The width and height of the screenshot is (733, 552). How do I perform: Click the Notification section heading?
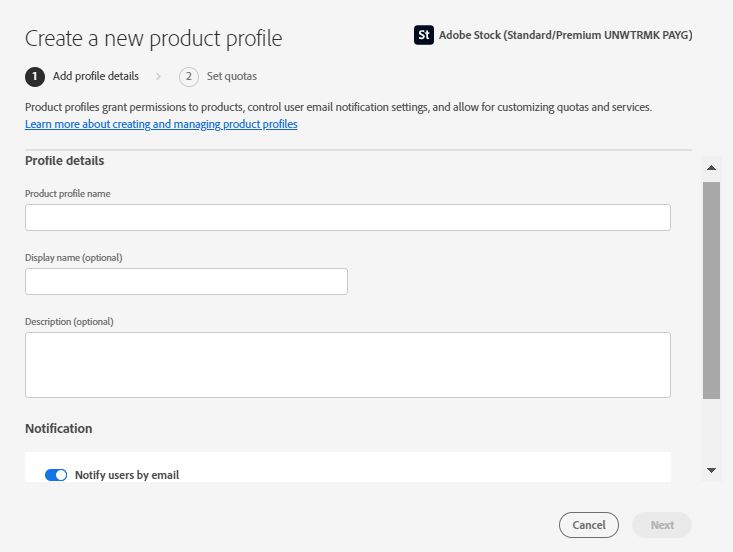click(x=59, y=428)
